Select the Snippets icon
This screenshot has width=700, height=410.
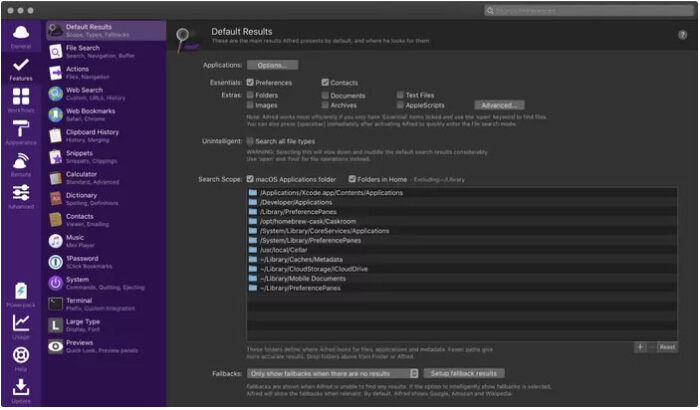tap(55, 157)
